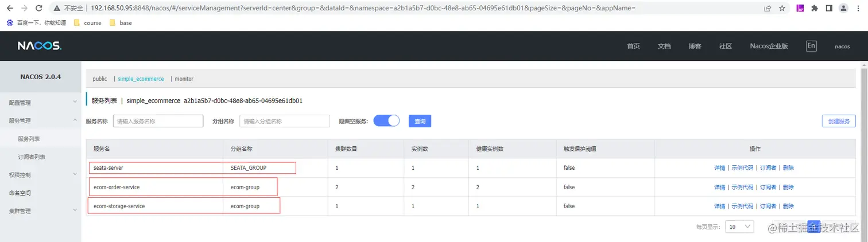This screenshot has width=868, height=242.
Task: Click the 分组名称 input field
Action: pos(285,121)
